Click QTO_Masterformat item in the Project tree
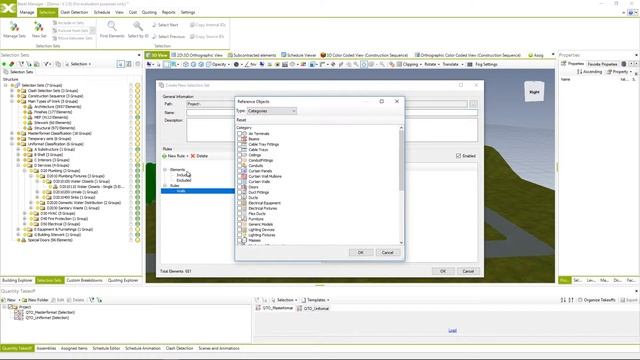 [x=50, y=312]
